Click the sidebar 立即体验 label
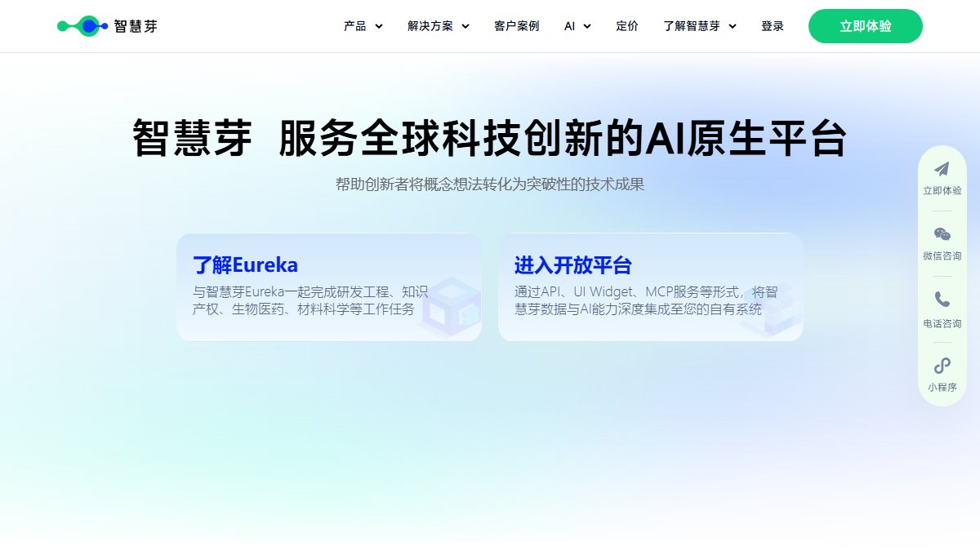The width and height of the screenshot is (980, 551). pyautogui.click(x=942, y=191)
